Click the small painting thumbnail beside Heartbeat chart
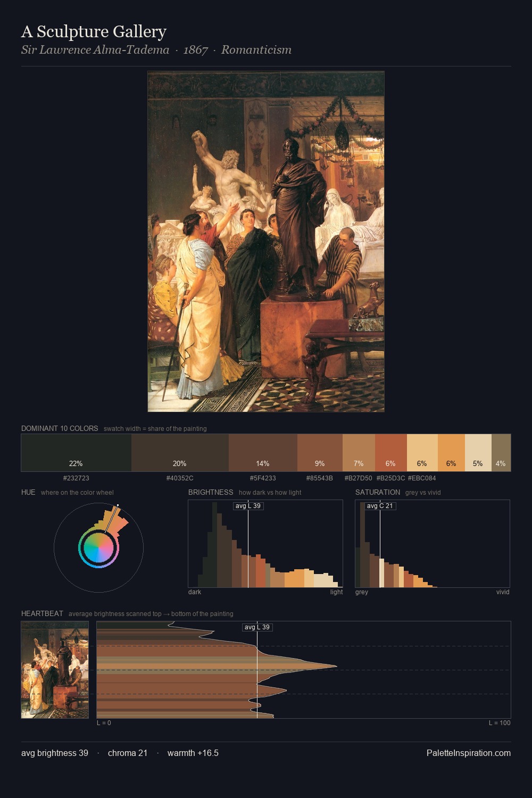This screenshot has height=798, width=532. tap(55, 670)
